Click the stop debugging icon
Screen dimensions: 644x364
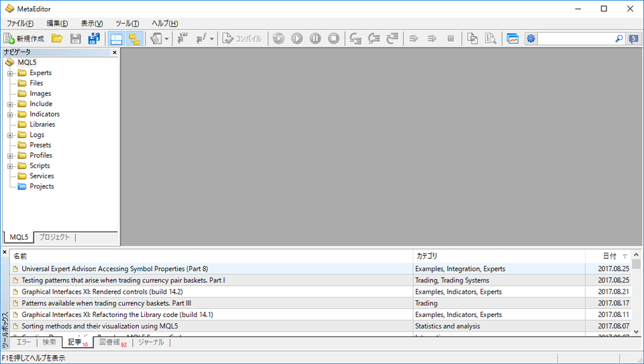point(333,39)
